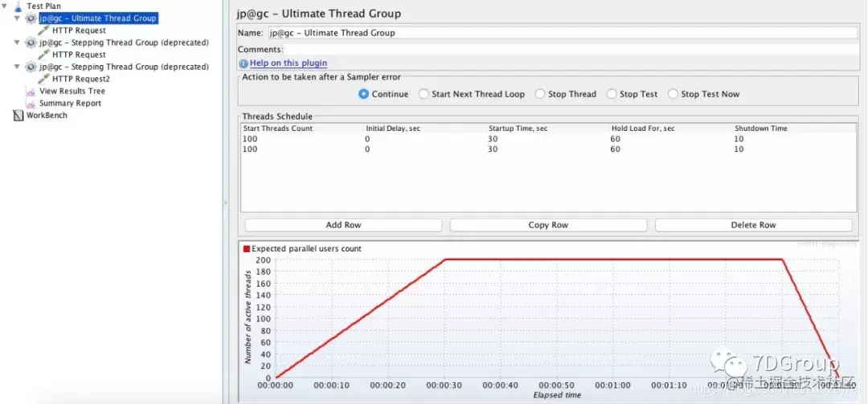Click the Test Plan flask icon
This screenshot has width=868, height=404.
pos(18,6)
